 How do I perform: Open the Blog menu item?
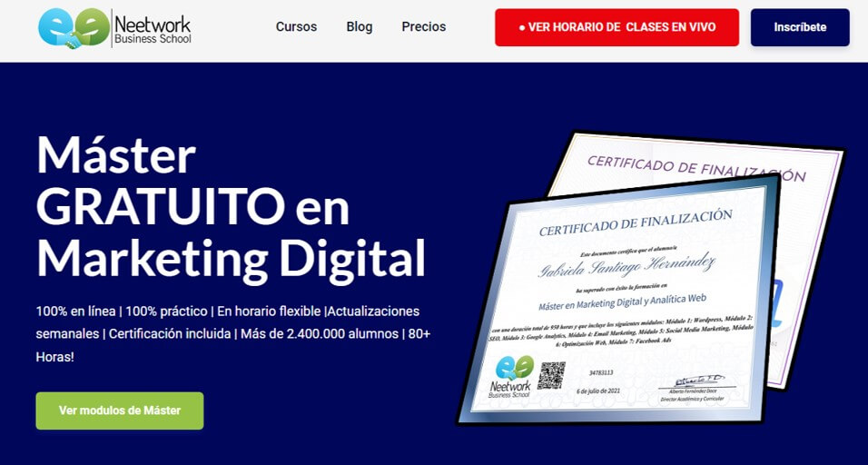[360, 26]
